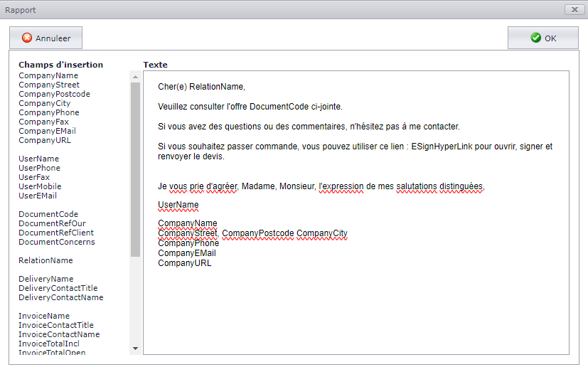Insert the UserMobile field

click(x=40, y=186)
